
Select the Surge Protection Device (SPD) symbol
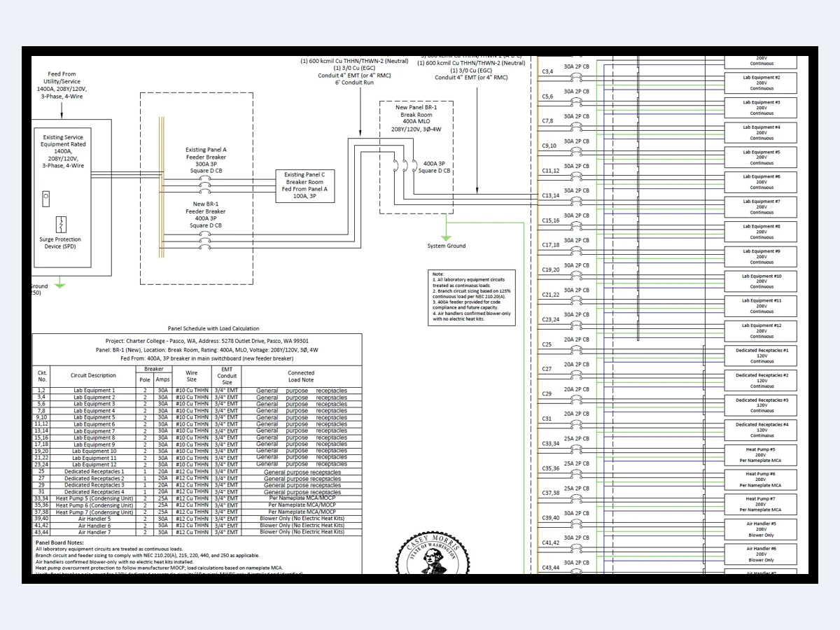point(62,226)
